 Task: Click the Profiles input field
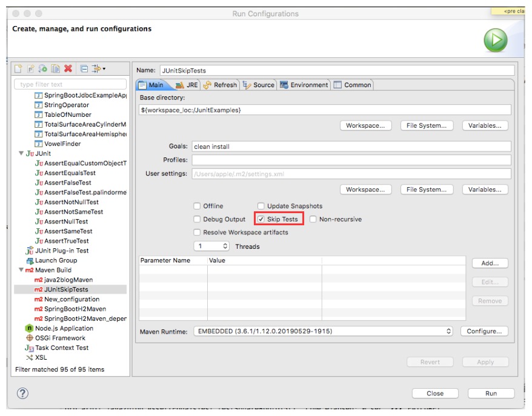pyautogui.click(x=351, y=160)
